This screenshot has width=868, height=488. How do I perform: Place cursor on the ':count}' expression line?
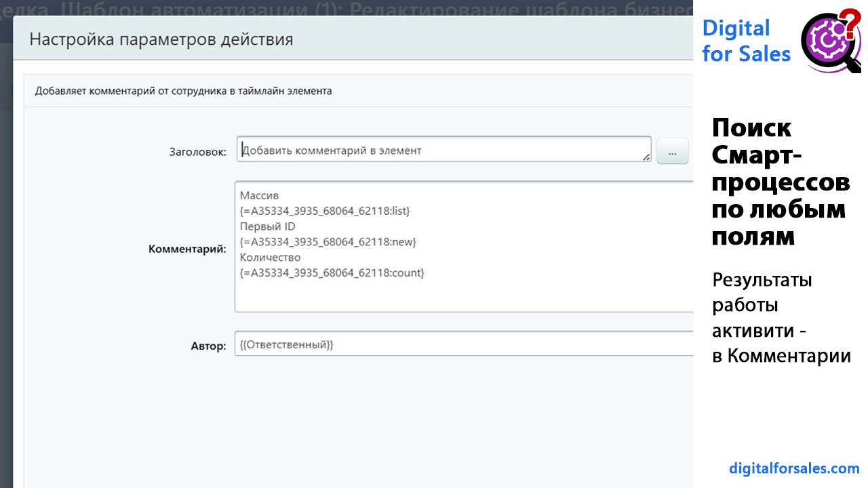(332, 272)
